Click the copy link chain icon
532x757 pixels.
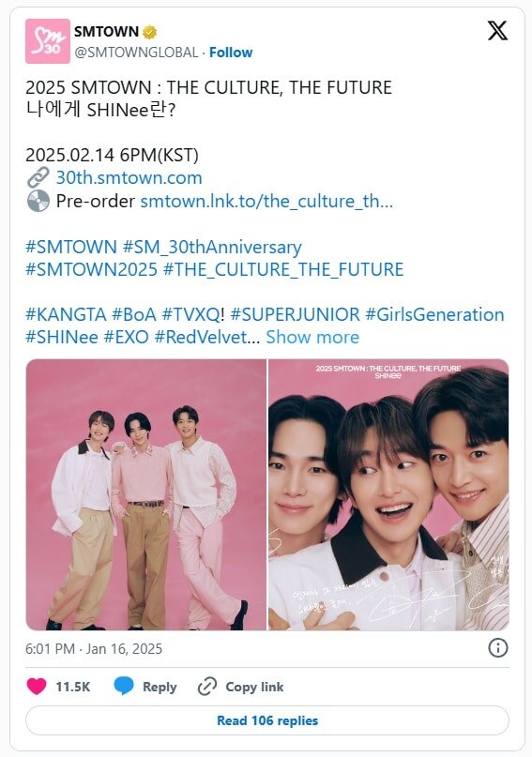pos(207,687)
